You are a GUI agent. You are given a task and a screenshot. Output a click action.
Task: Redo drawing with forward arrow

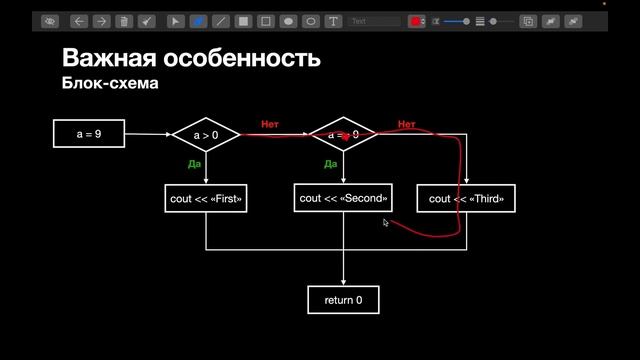[101, 21]
